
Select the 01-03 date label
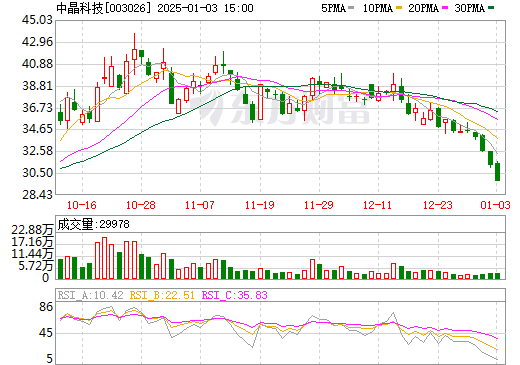495,205
